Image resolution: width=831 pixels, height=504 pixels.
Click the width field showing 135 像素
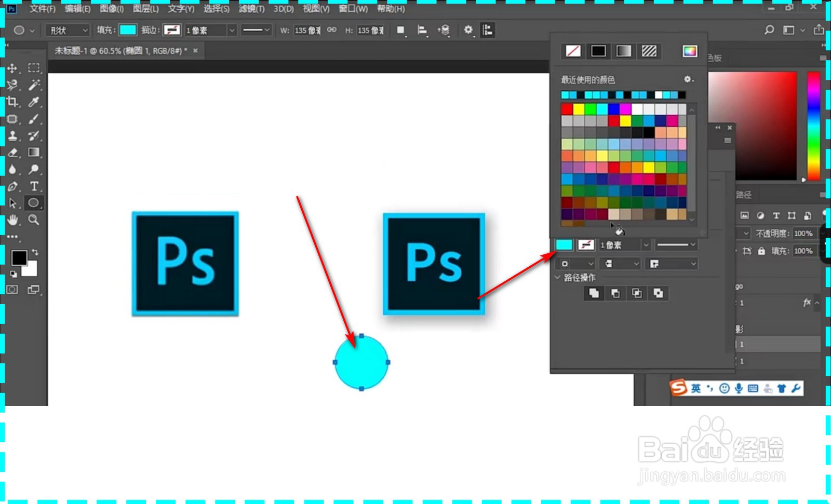308,30
